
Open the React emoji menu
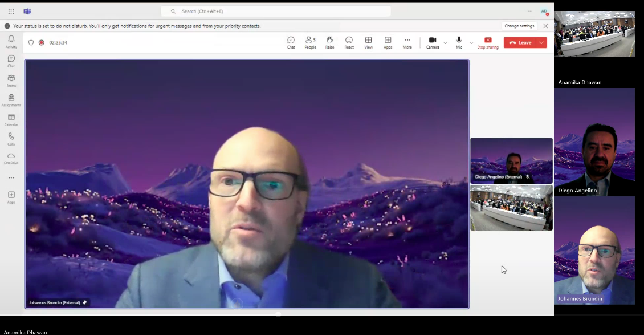349,42
